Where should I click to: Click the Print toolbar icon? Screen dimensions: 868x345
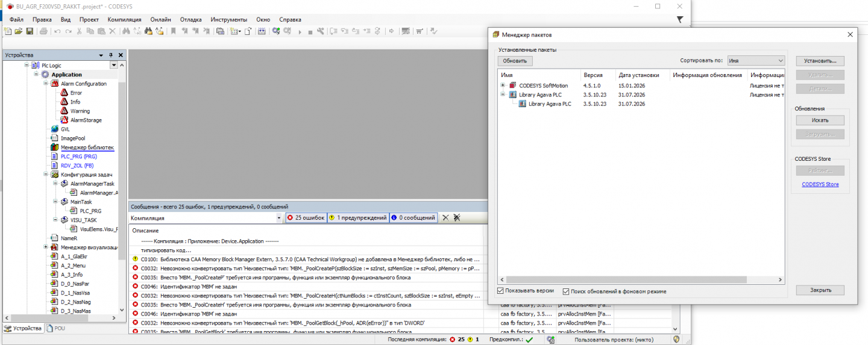point(43,31)
